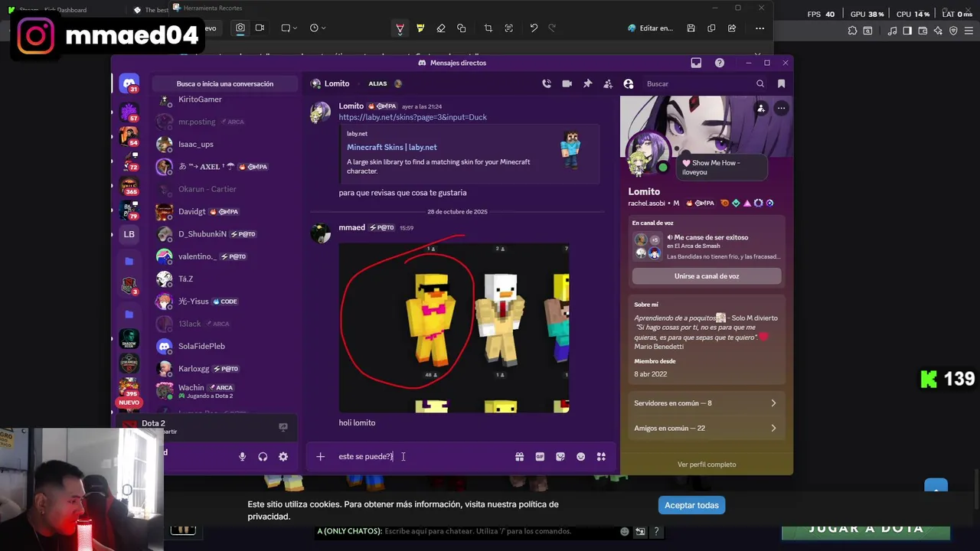Stop Dota 2 screen share icon
Viewport: 980px width, 551px height.
click(x=283, y=427)
